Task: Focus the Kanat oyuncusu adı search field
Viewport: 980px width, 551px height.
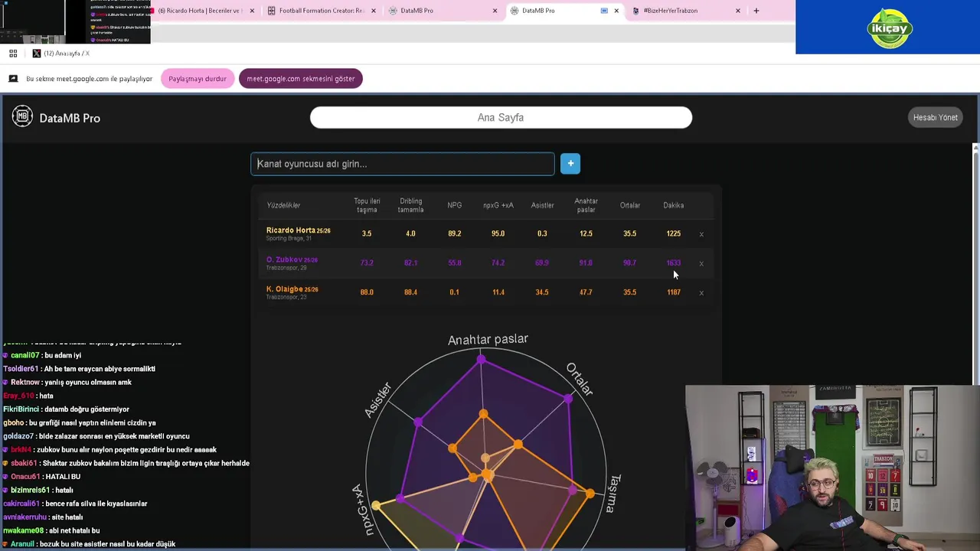Action: 403,164
